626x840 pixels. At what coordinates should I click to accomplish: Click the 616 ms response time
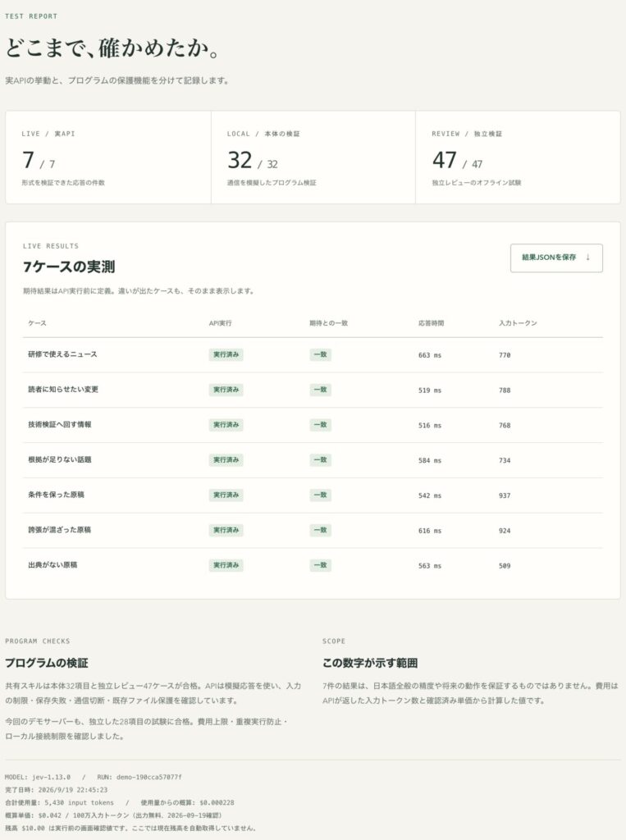(430, 531)
